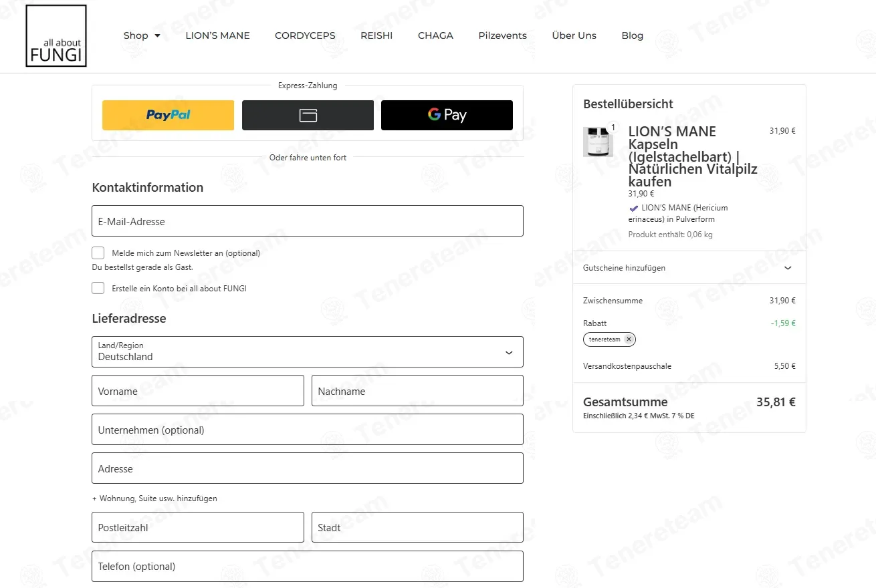The height and width of the screenshot is (588, 876).
Task: Navigate to the CHAGA menu item
Action: [435, 35]
